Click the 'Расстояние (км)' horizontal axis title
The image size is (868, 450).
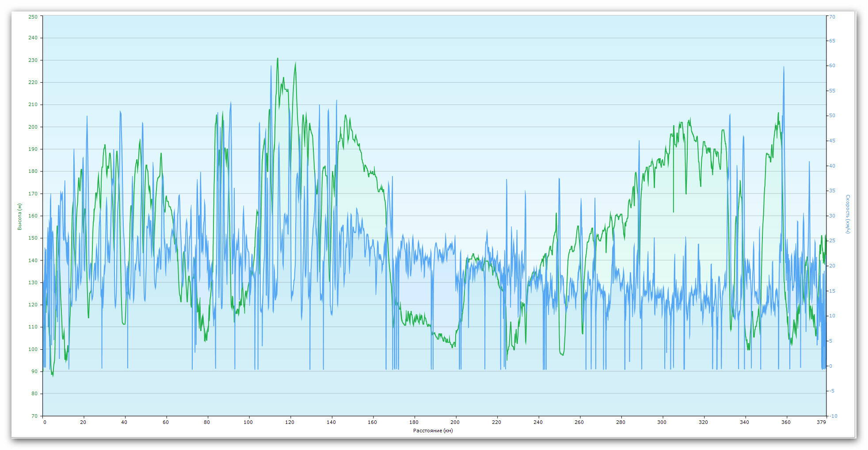coord(433,431)
